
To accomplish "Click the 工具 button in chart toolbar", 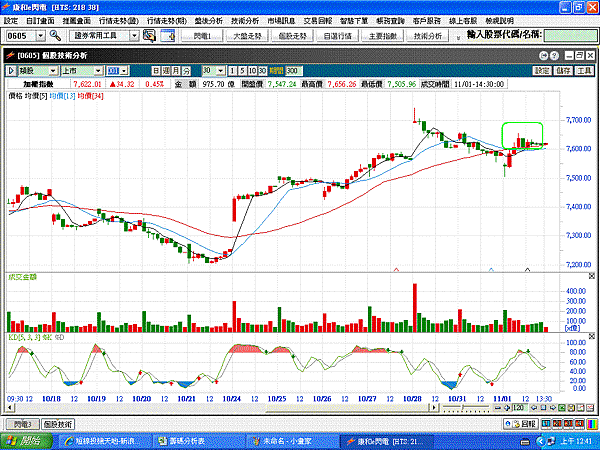I will click(584, 71).
